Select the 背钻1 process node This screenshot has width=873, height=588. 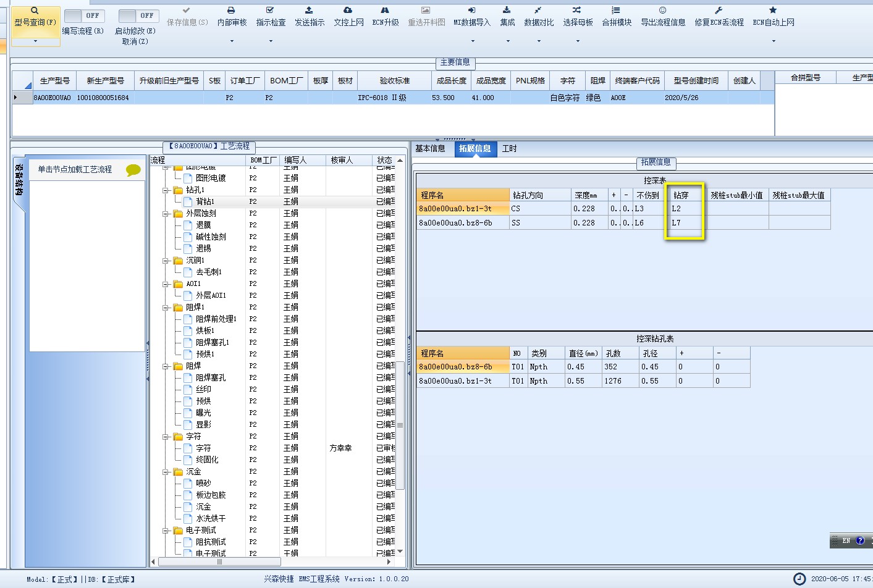205,202
